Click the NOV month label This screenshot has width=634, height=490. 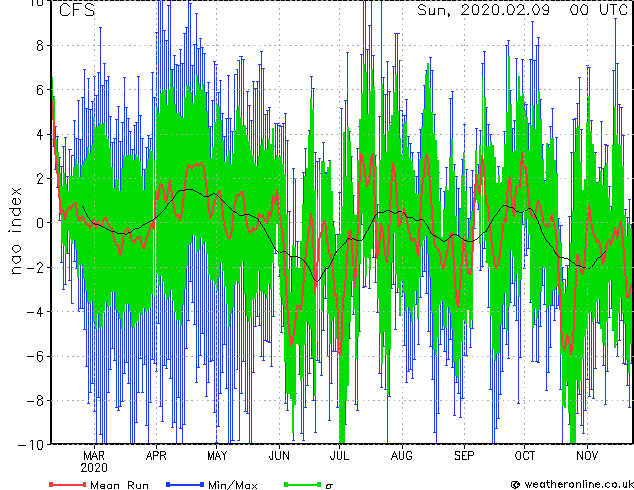coord(587,456)
